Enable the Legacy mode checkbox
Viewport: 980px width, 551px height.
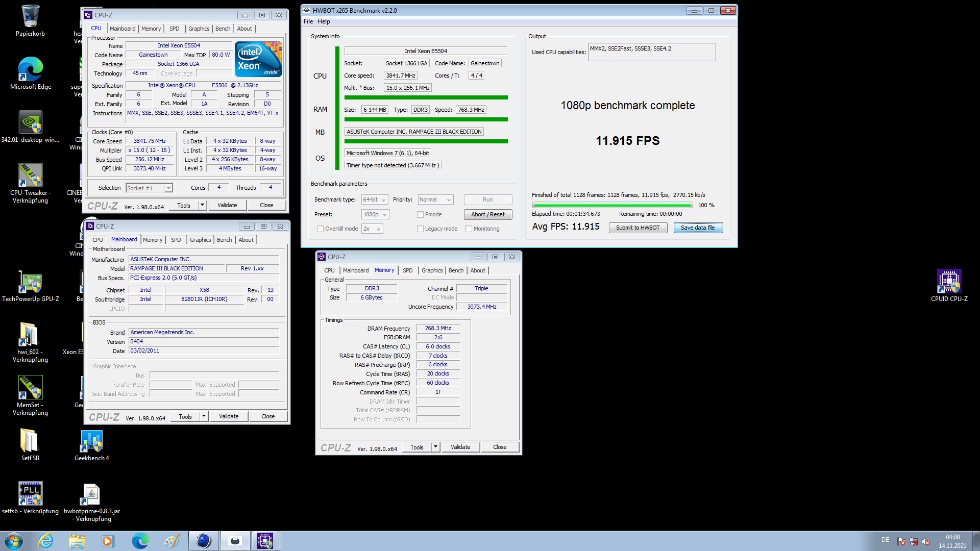(420, 229)
